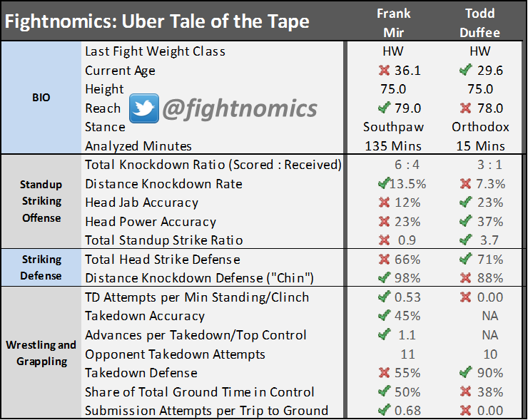
Task: Select the Wrestling and Grappling section label
Action: 41,353
